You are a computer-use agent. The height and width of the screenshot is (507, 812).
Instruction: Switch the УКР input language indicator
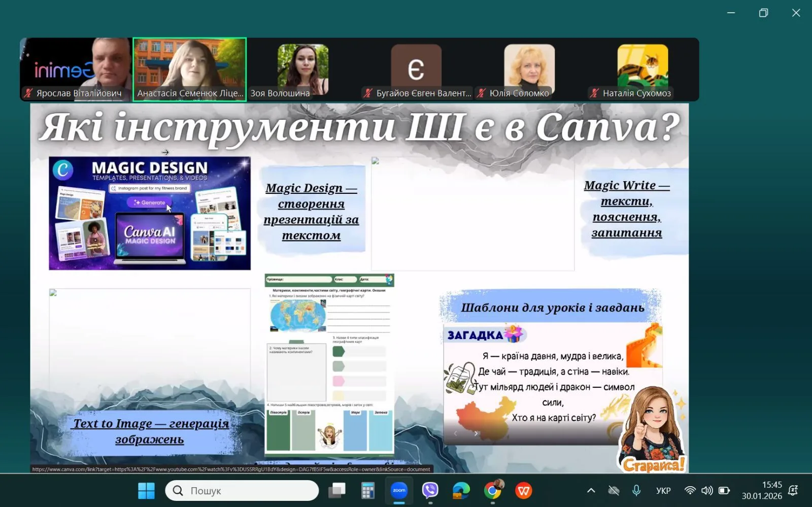pos(663,491)
